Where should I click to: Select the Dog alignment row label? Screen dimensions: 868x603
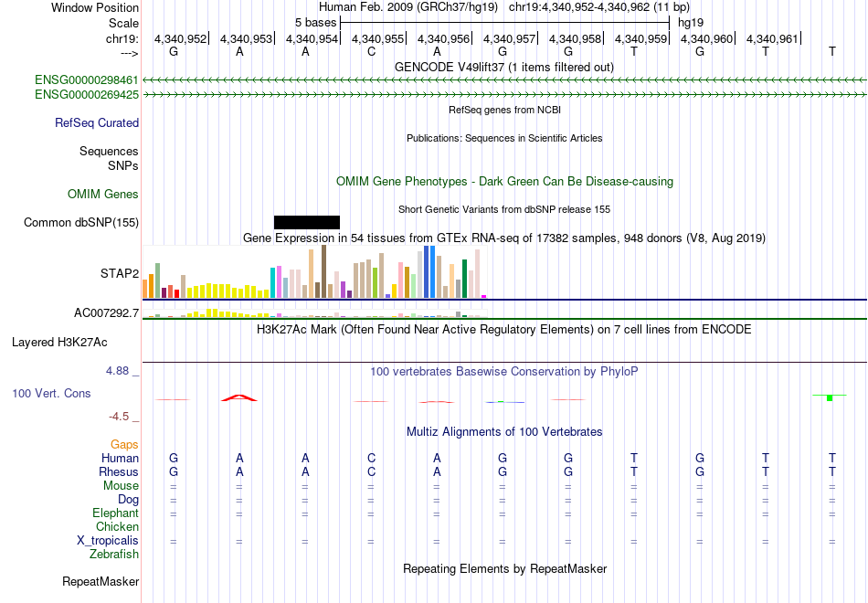[x=128, y=500]
